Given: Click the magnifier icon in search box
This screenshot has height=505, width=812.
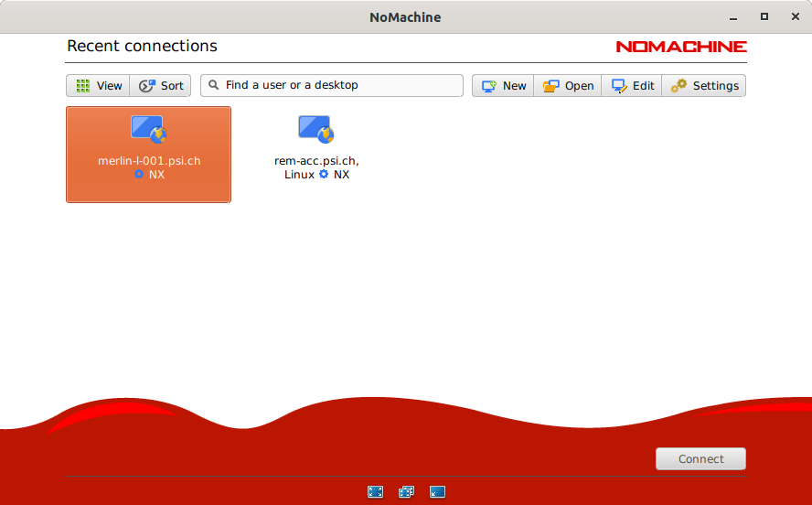Looking at the screenshot, I should point(214,85).
